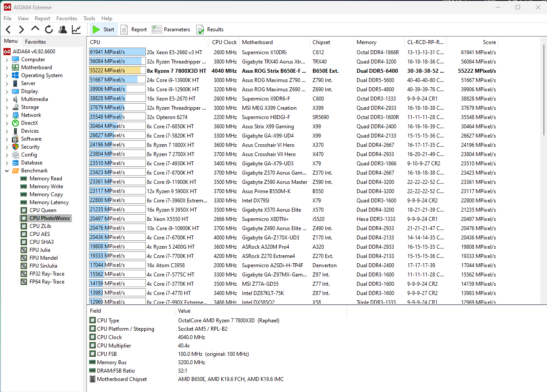This screenshot has height=392, width=547.
Task: Select the 16x Core i9-12900K HT row
Action: coord(293,89)
